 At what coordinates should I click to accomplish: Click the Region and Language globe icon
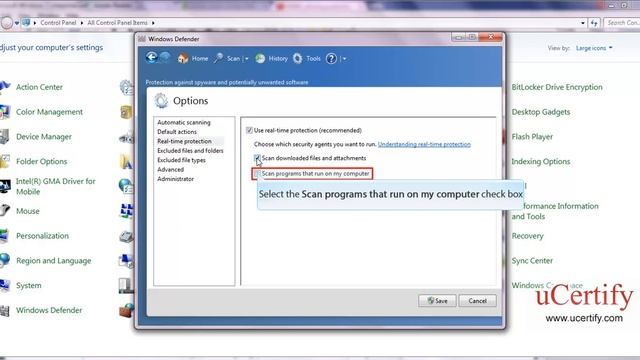point(4,260)
